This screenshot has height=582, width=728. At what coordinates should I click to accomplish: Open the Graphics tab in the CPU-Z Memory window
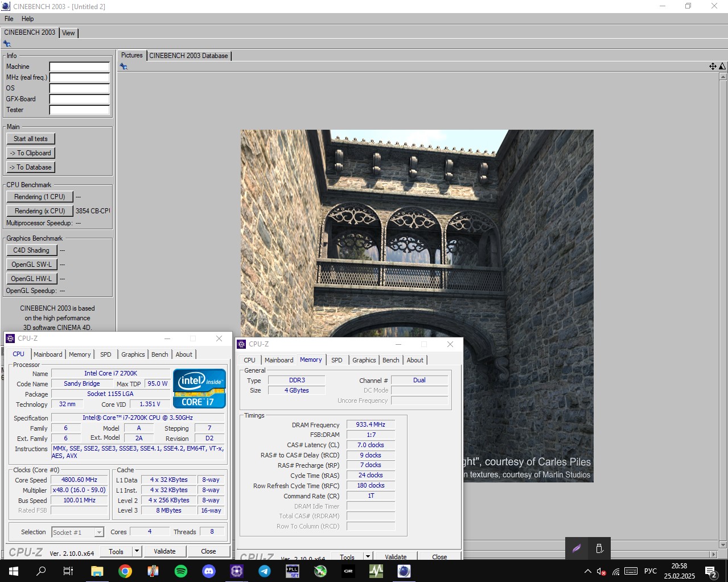[x=364, y=360]
